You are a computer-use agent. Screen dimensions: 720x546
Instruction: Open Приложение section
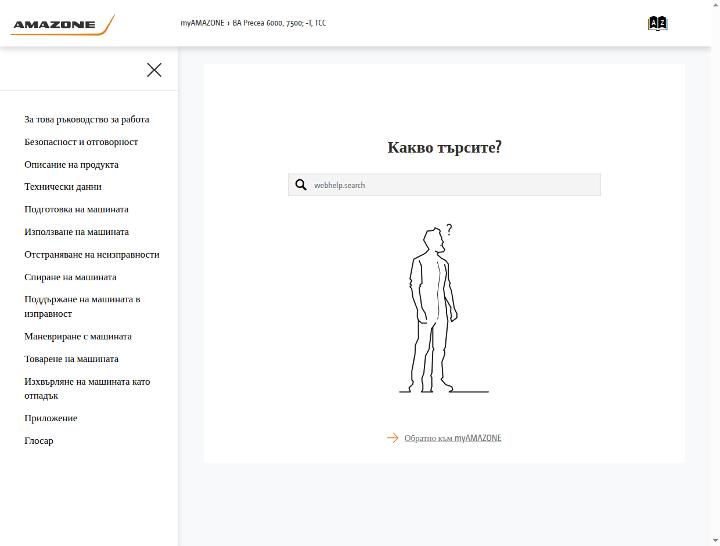click(51, 418)
